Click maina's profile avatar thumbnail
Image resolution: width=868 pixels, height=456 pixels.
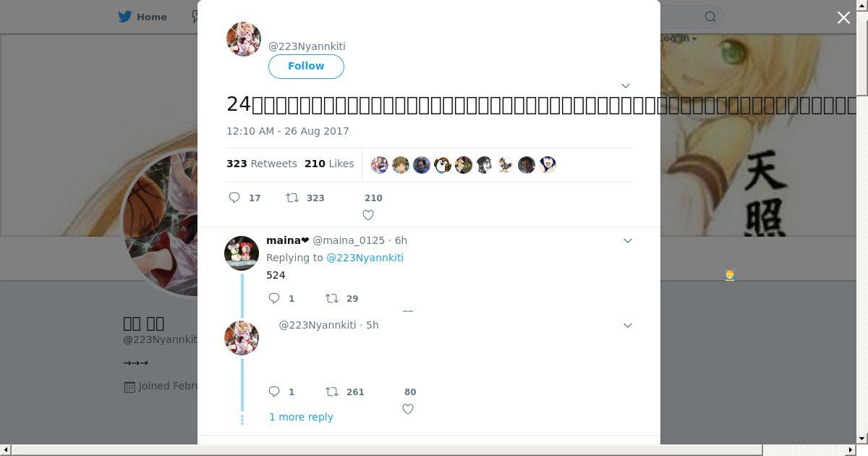[x=242, y=253]
